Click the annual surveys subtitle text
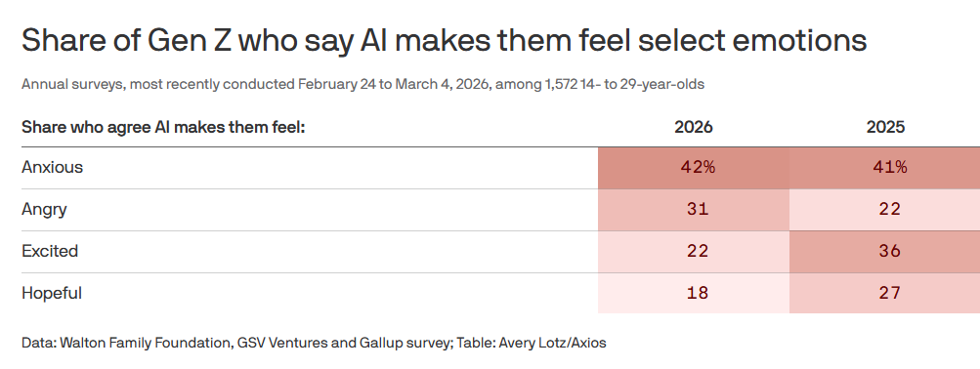This screenshot has height=369, width=980. point(362,84)
